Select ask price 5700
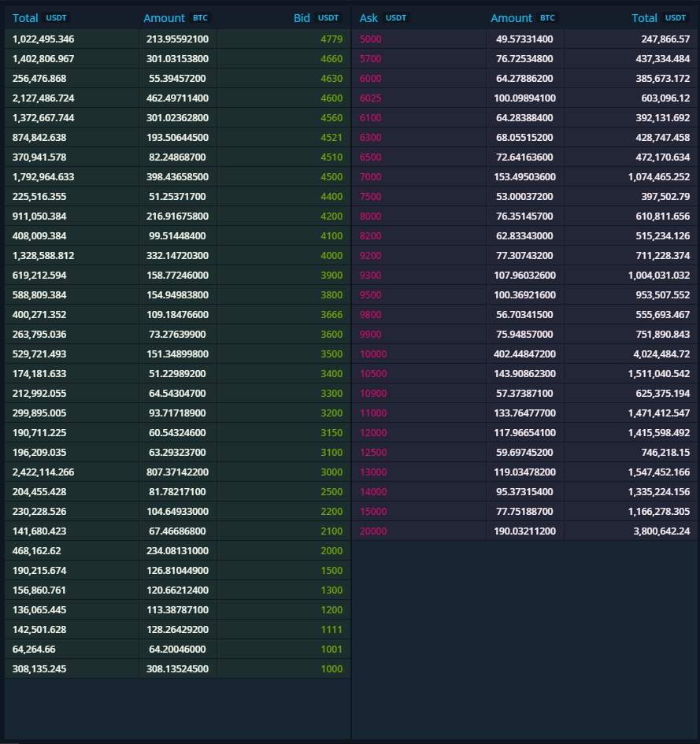The width and height of the screenshot is (700, 744). [x=370, y=59]
